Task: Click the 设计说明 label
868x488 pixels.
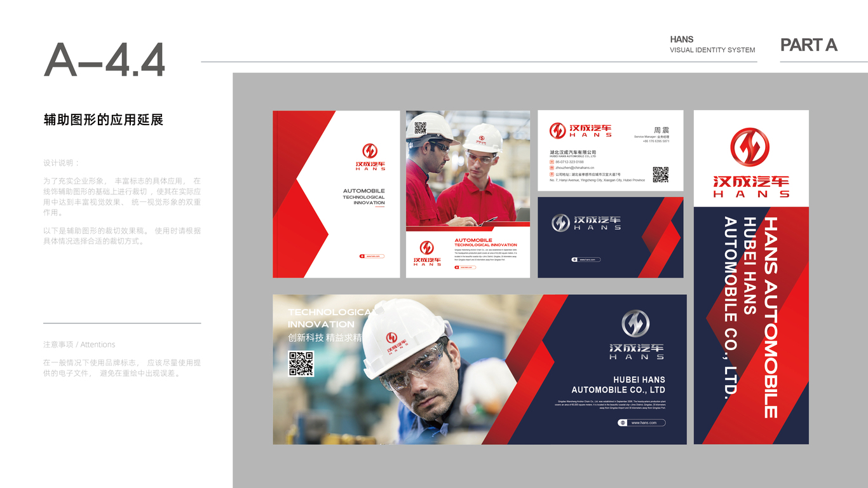Action: tap(62, 163)
